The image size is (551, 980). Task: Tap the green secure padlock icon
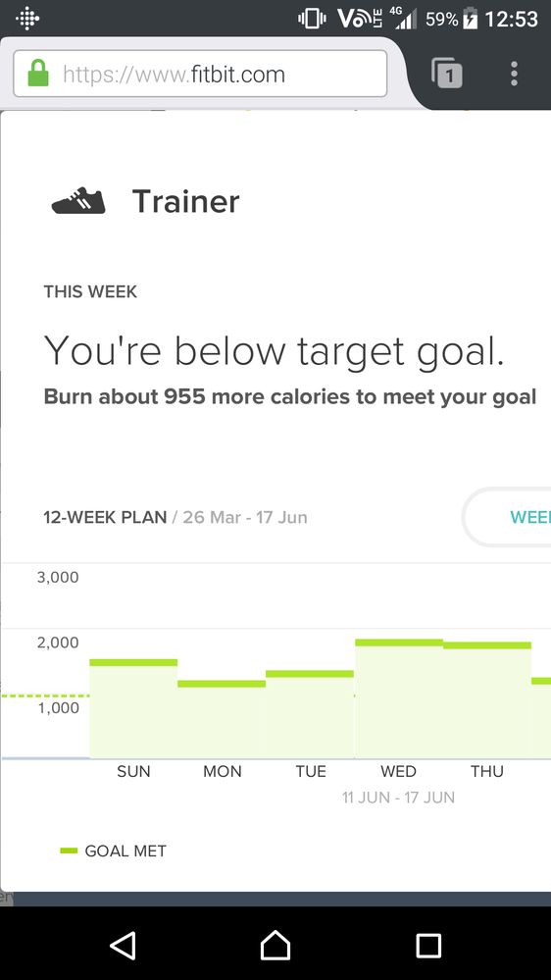click(38, 74)
